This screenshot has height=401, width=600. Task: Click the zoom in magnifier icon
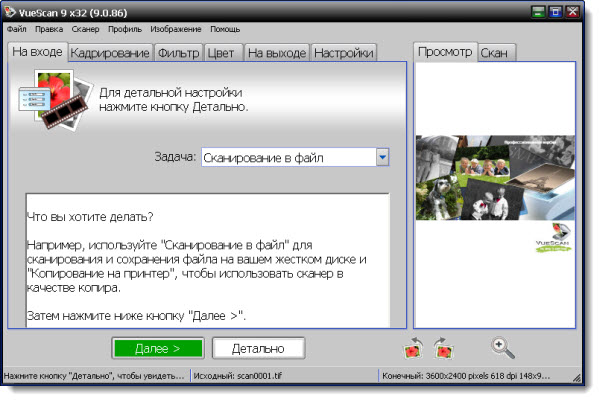(502, 348)
